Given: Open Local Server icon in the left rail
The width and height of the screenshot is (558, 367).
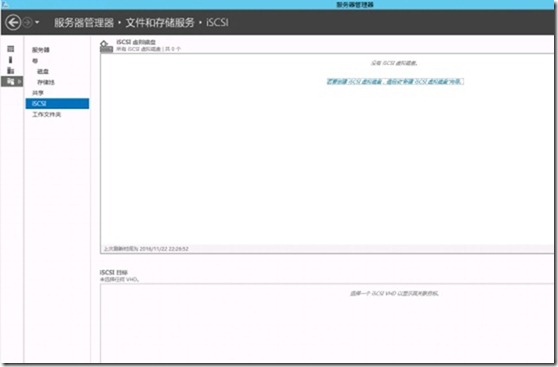Looking at the screenshot, I should point(11,59).
